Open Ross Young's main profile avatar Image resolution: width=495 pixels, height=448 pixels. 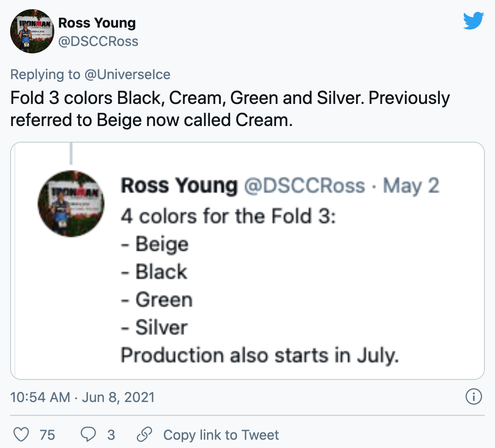point(32,31)
